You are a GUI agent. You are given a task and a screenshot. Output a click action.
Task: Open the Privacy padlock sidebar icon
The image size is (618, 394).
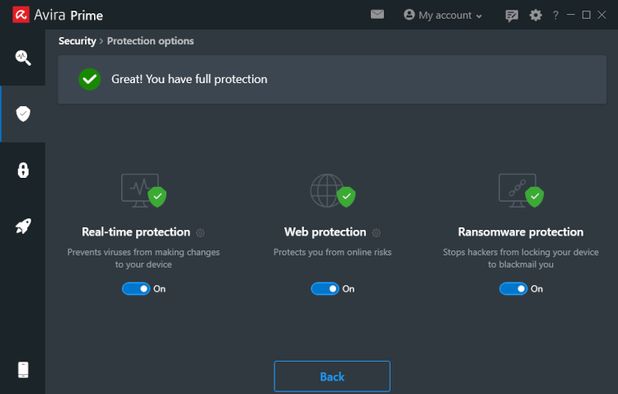pos(23,170)
